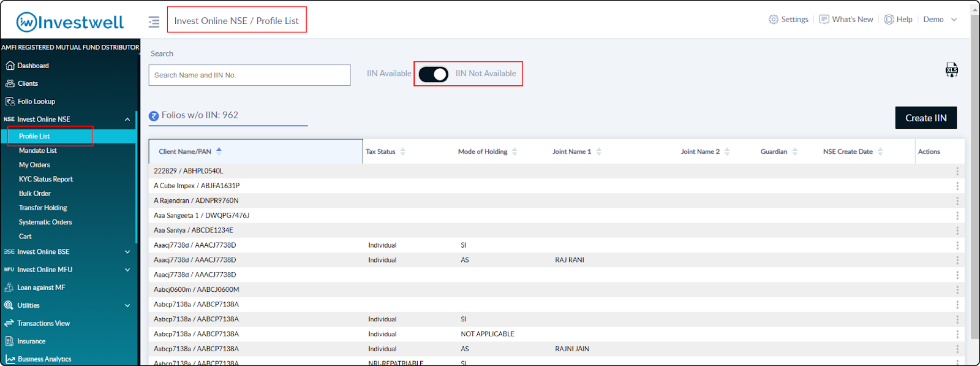Expand Invest Online BSE section
Viewport: 980px width, 366px height.
pyautogui.click(x=127, y=252)
